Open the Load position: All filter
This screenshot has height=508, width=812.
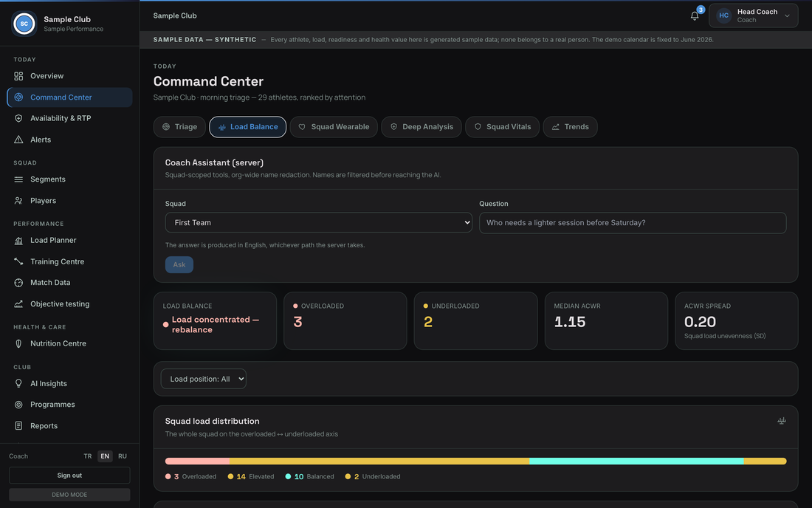click(x=204, y=379)
